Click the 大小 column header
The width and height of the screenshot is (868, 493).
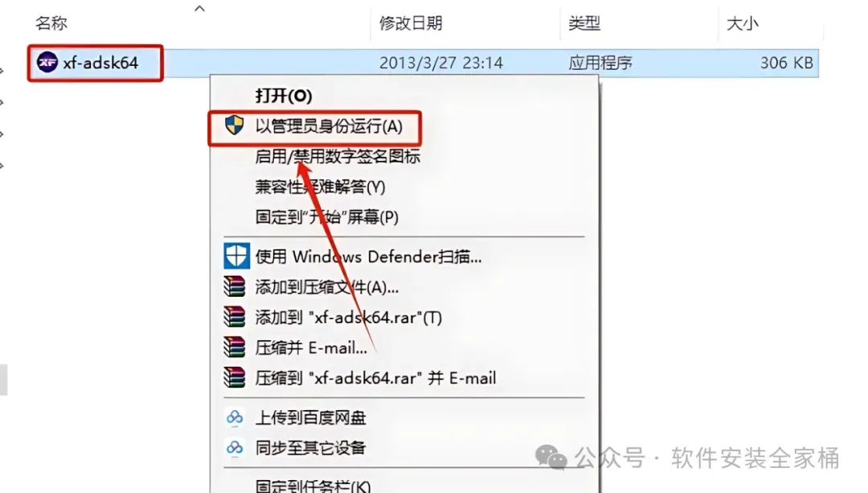(743, 23)
